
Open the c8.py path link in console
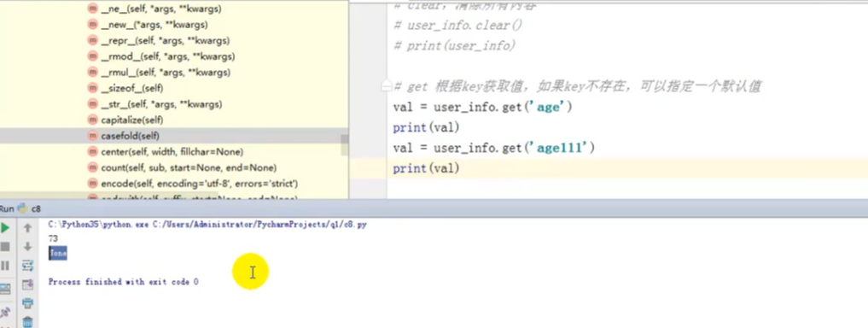[259, 225]
